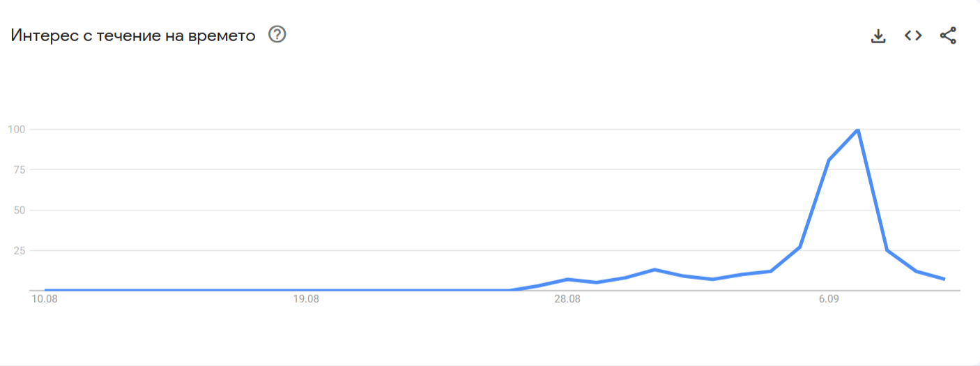Select the data point just before the peak

829,160
